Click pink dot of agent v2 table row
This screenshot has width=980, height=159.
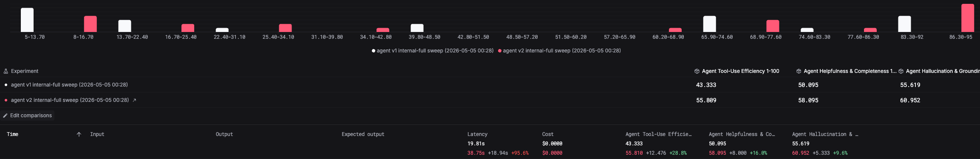click(x=6, y=100)
